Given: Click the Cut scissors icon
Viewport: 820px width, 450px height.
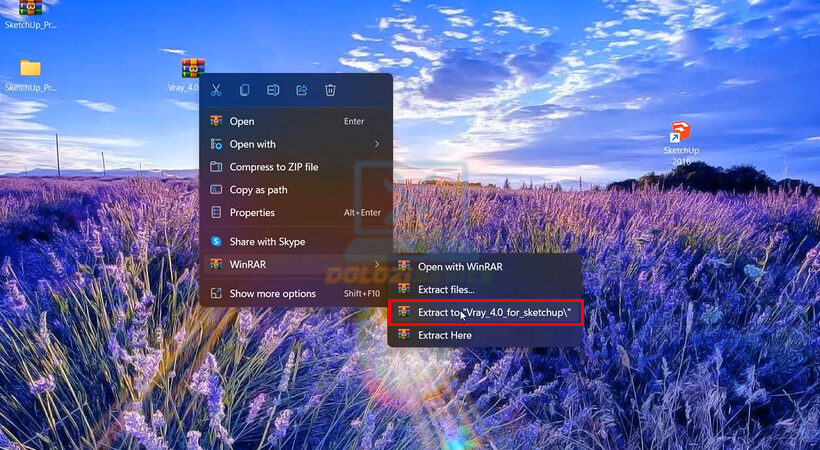Looking at the screenshot, I should [x=215, y=90].
